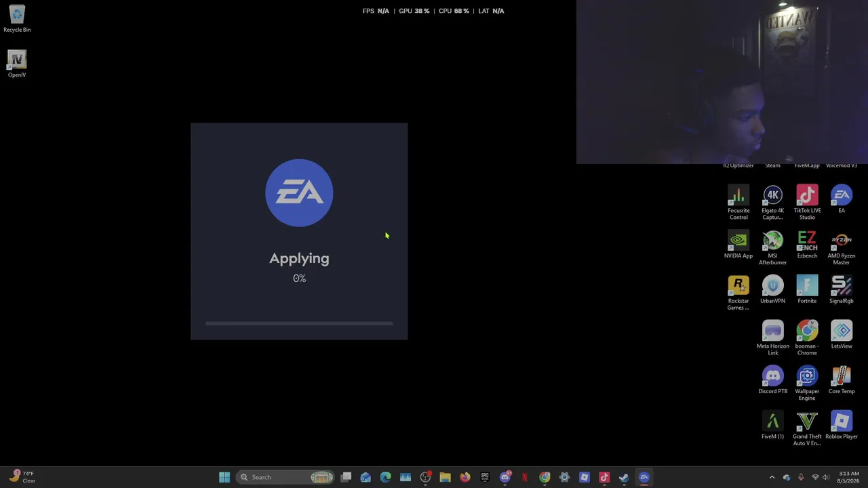Viewport: 868px width, 488px height.
Task: Select the MSI Afterburner shortcut
Action: click(x=772, y=248)
